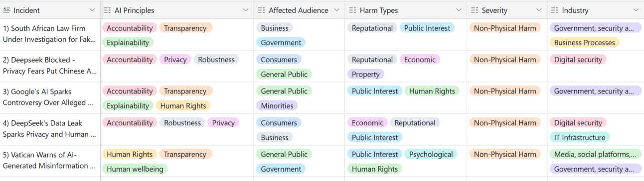Image resolution: width=644 pixels, height=181 pixels.
Task: Open the Deepseek Blocked incident record
Action: pos(50,66)
